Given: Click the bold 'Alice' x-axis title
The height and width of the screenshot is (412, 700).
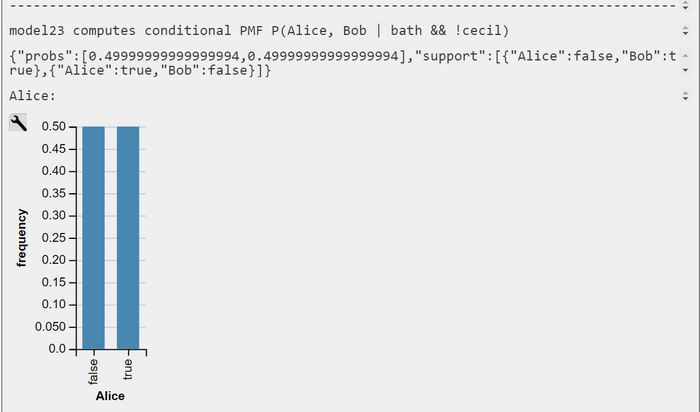Looking at the screenshot, I should 110,396.
